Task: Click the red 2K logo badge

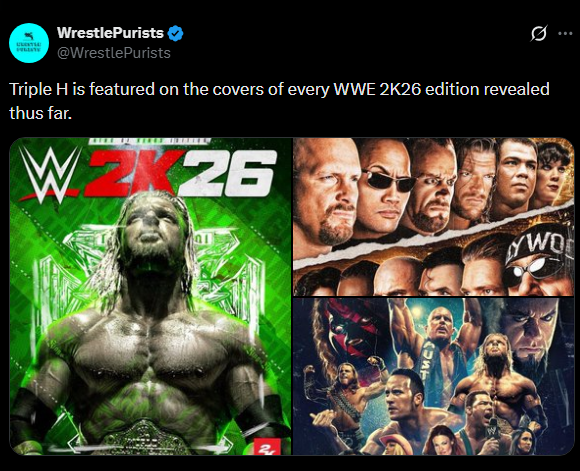Action: [x=266, y=447]
